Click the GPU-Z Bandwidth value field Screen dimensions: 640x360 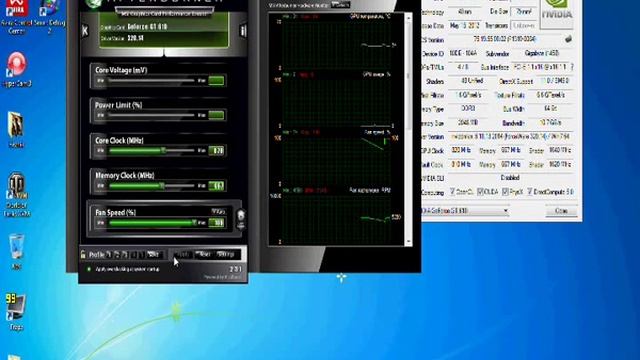click(x=550, y=122)
